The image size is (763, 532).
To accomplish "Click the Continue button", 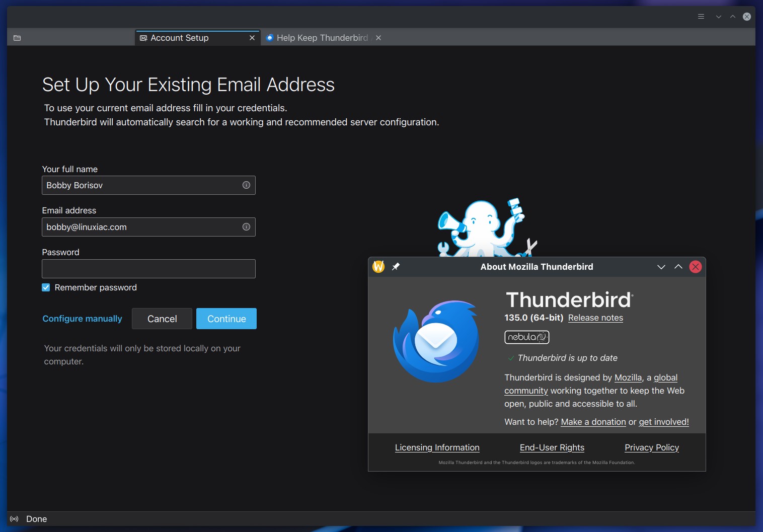I will pos(226,319).
